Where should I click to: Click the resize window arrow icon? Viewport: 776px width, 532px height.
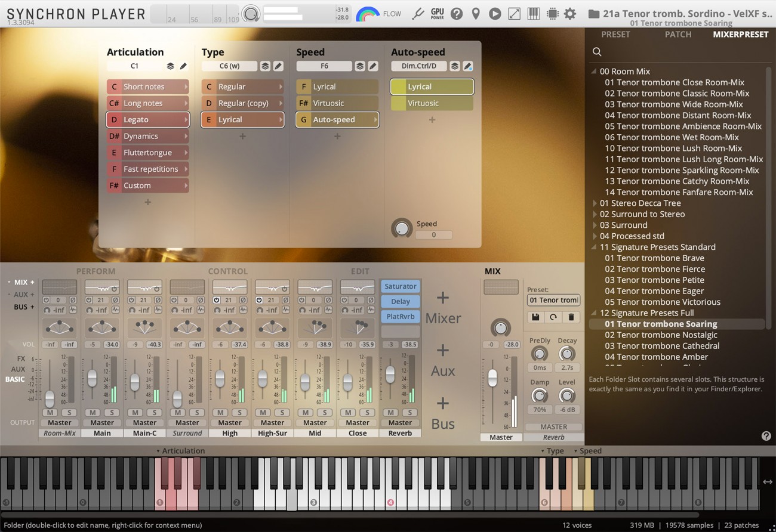tap(514, 13)
